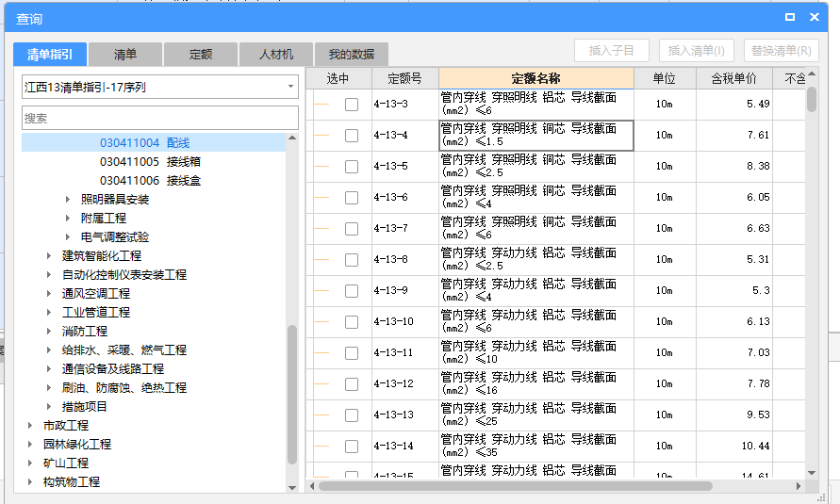Go to the 我的数据 tab
Viewport: 840px width, 504px height.
click(x=352, y=54)
